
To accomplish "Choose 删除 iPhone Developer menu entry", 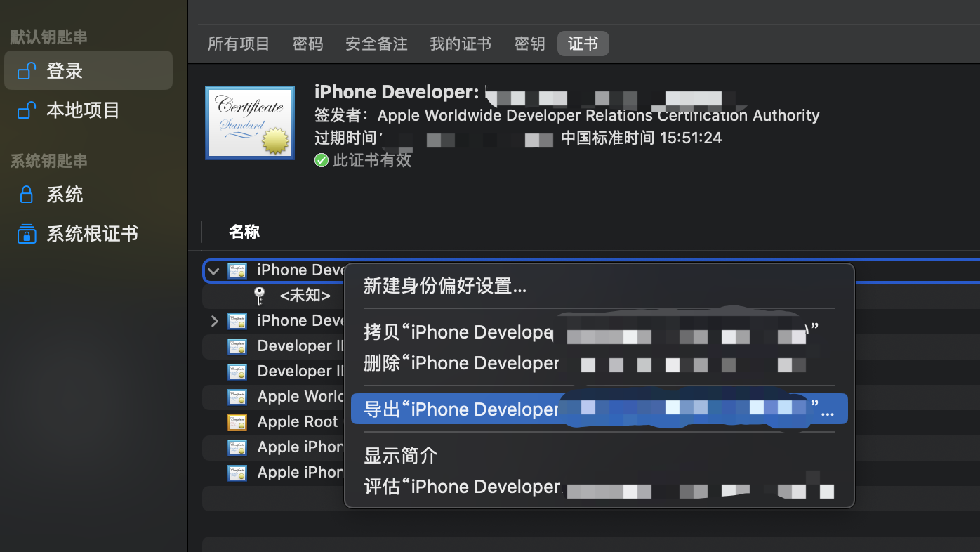I will tap(461, 364).
